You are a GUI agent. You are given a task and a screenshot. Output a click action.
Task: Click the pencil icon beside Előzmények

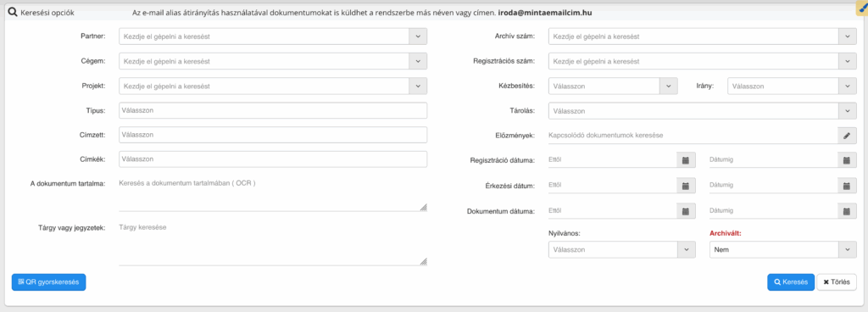(847, 135)
